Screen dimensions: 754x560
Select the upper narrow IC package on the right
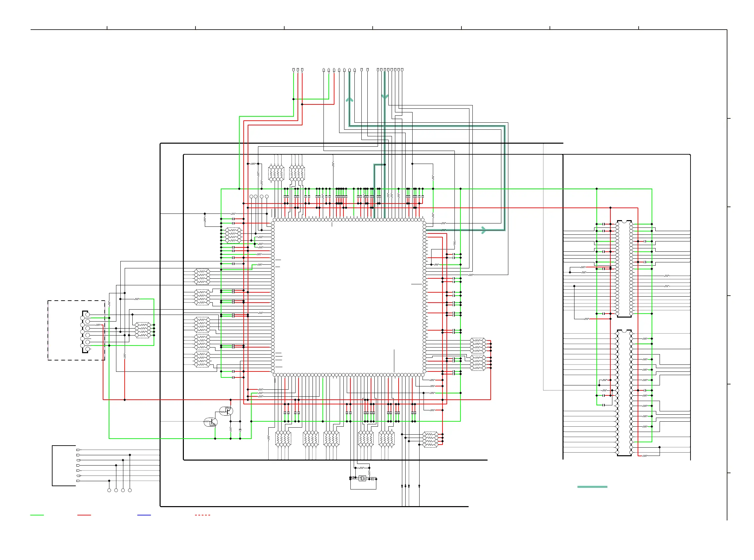624,269
